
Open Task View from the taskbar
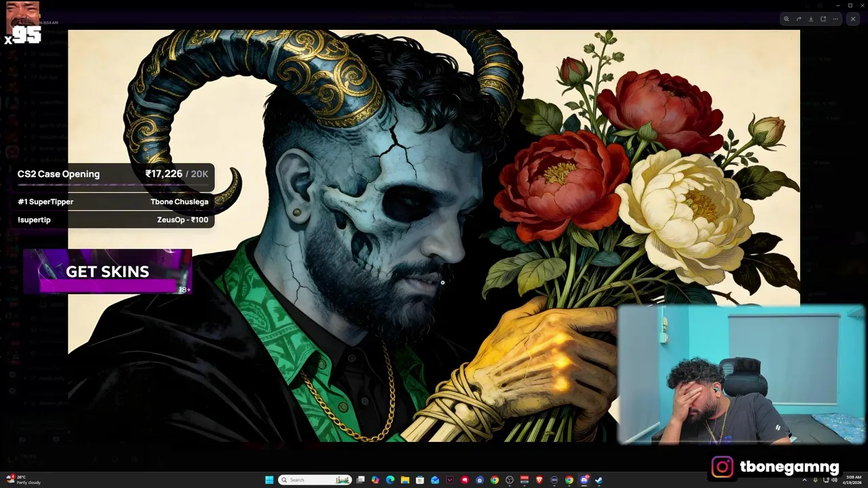click(361, 480)
